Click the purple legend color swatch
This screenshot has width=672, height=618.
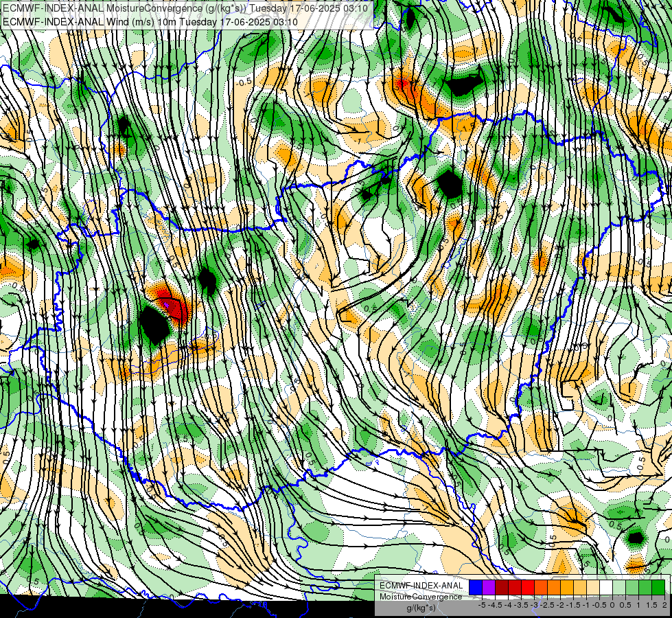coord(489,587)
